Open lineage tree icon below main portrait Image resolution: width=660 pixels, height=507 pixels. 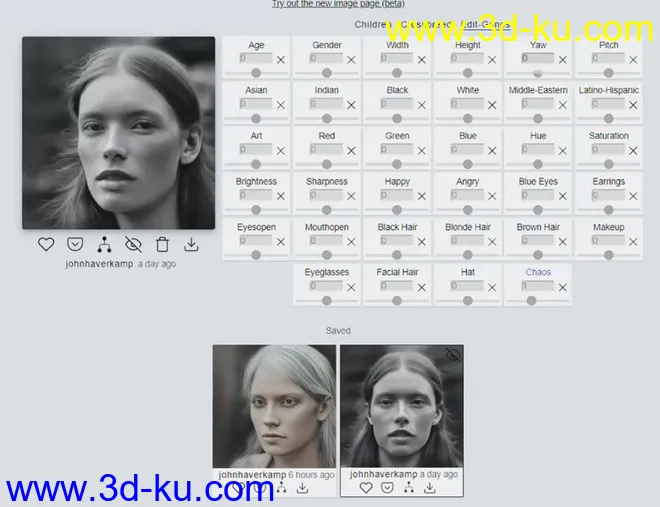(x=104, y=244)
